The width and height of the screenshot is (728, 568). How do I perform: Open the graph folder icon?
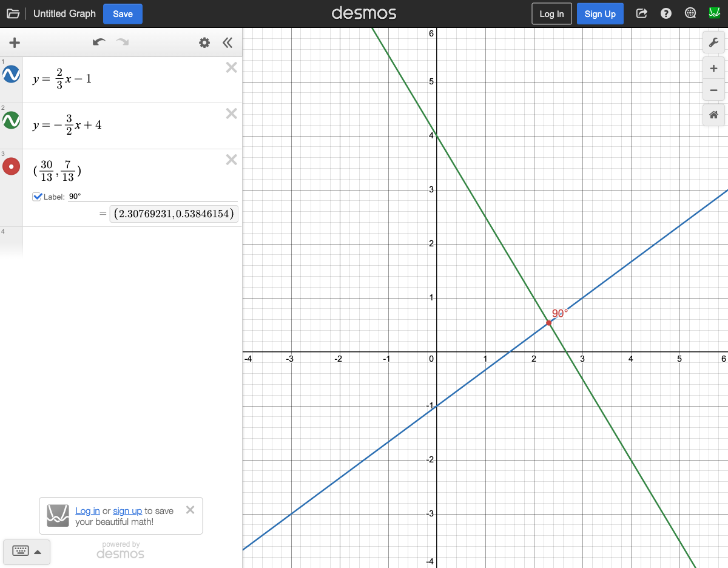click(13, 13)
